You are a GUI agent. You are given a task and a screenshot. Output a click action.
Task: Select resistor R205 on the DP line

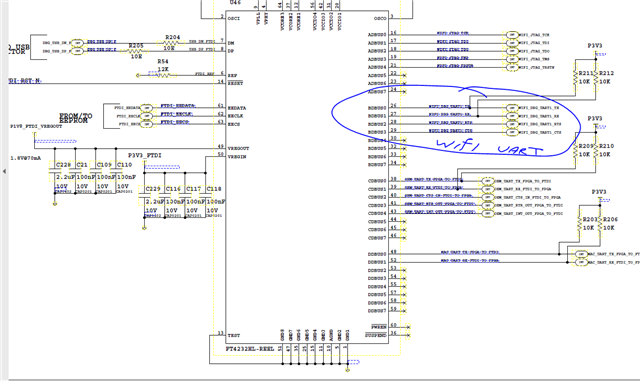136,51
